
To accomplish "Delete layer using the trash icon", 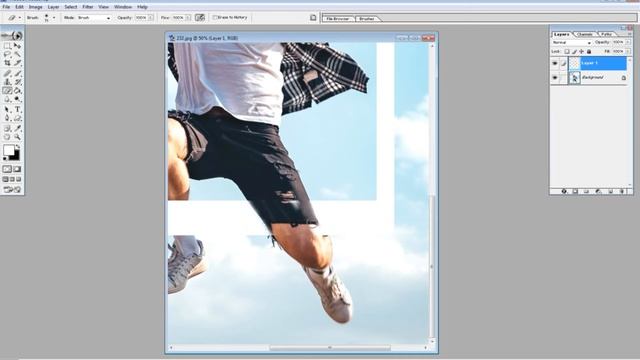I will coord(622,191).
